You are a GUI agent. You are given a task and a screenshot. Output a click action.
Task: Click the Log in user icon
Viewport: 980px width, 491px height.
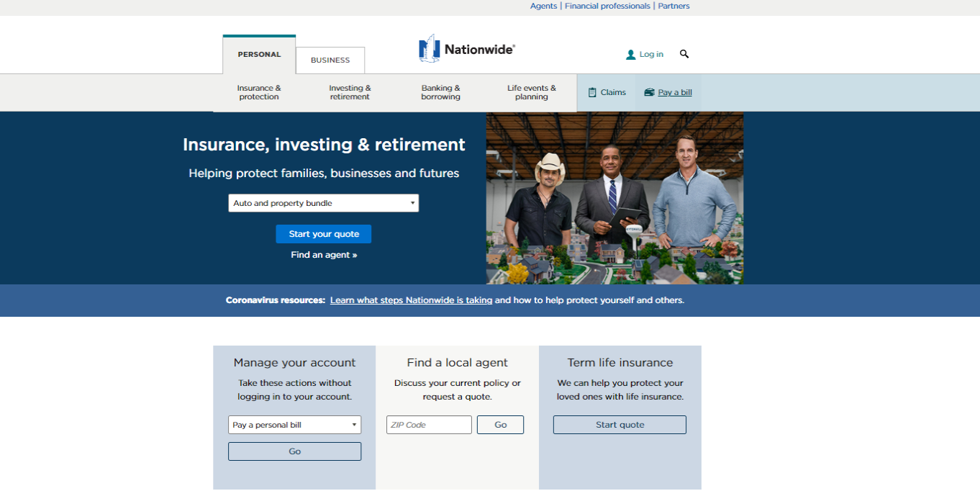[631, 55]
